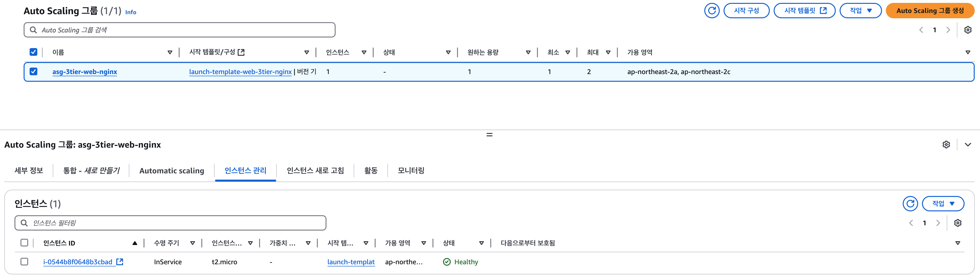The width and height of the screenshot is (980, 277).
Task: Refresh the instances list
Action: (x=910, y=204)
